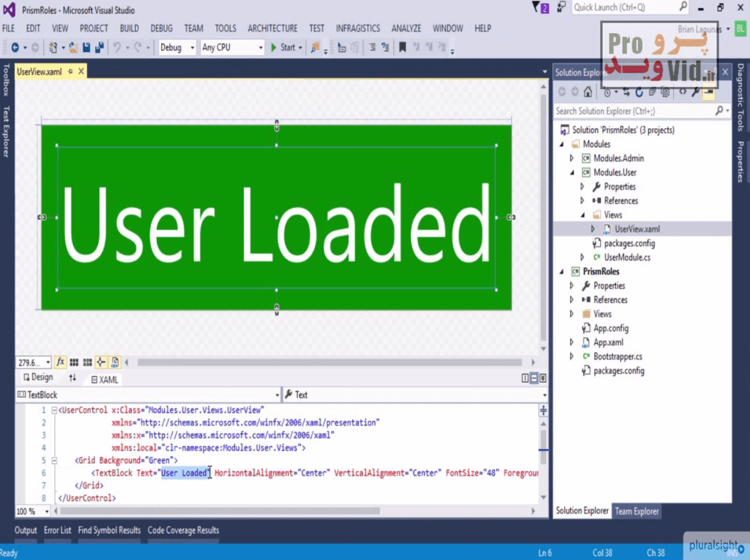Open the Debug configuration dropdown
Screen dimensions: 750x560
click(x=192, y=48)
